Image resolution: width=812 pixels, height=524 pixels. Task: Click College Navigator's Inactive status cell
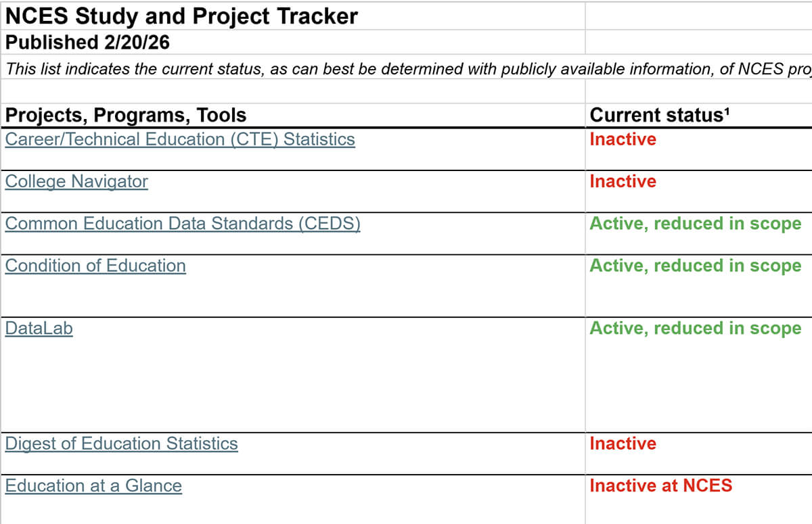[x=623, y=181]
